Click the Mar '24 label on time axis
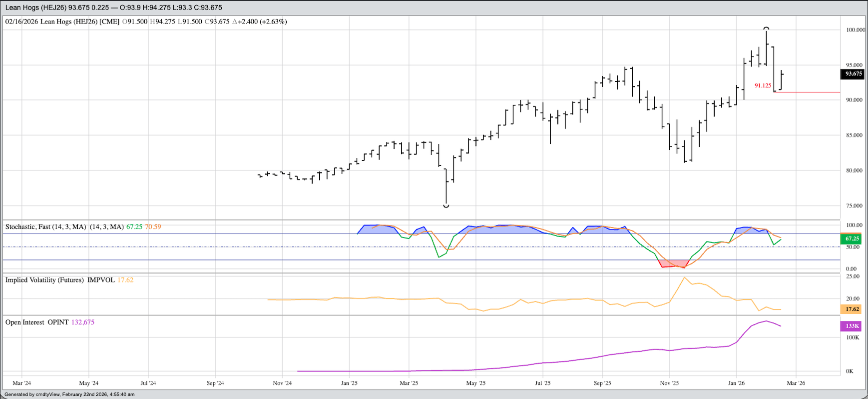868x399 pixels. [x=21, y=383]
